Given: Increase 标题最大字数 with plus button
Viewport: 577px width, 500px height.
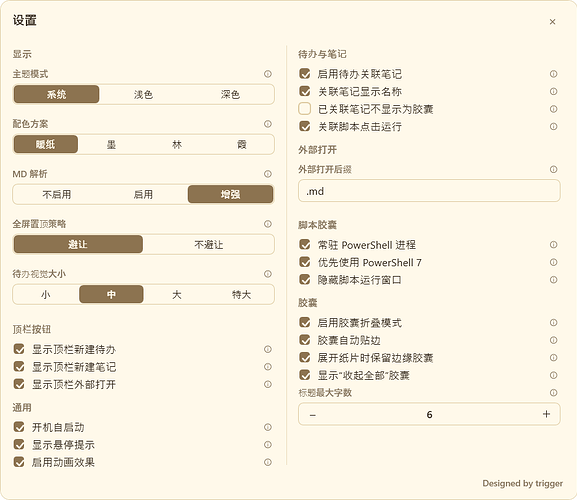Looking at the screenshot, I should click(546, 414).
